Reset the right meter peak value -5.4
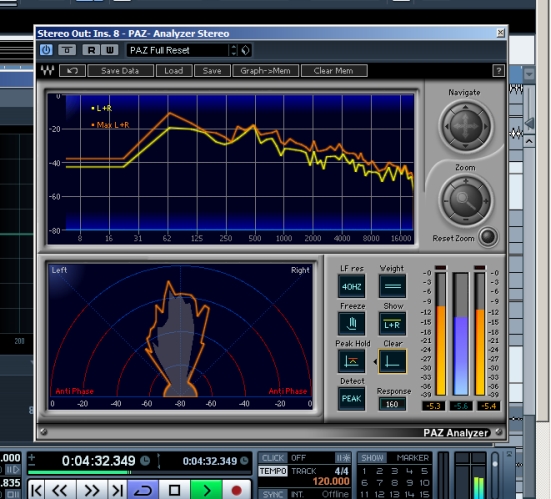This screenshot has height=499, width=551. [488, 406]
